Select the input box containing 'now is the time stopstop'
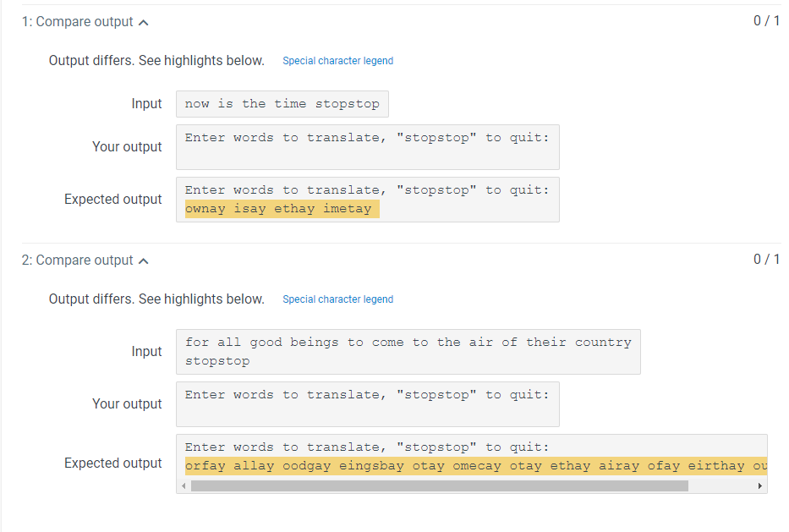 [282, 103]
